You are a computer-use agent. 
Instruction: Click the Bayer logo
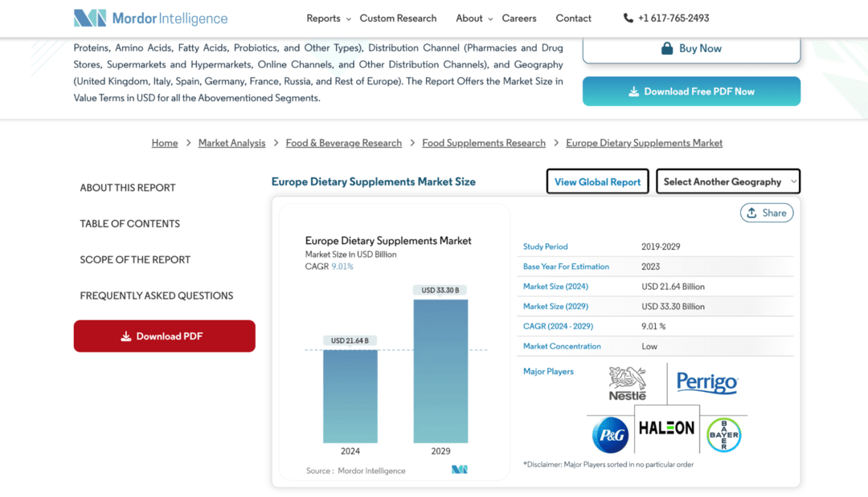pyautogui.click(x=724, y=435)
